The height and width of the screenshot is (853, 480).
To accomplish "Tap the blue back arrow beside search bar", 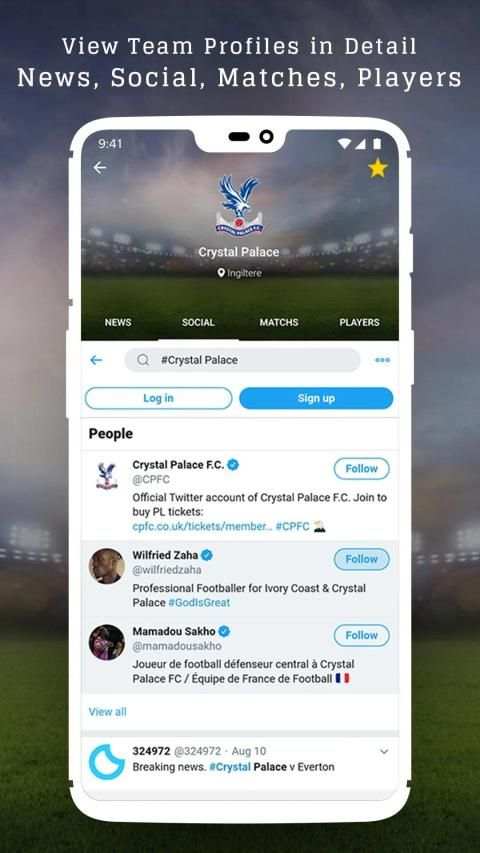I will (96, 360).
